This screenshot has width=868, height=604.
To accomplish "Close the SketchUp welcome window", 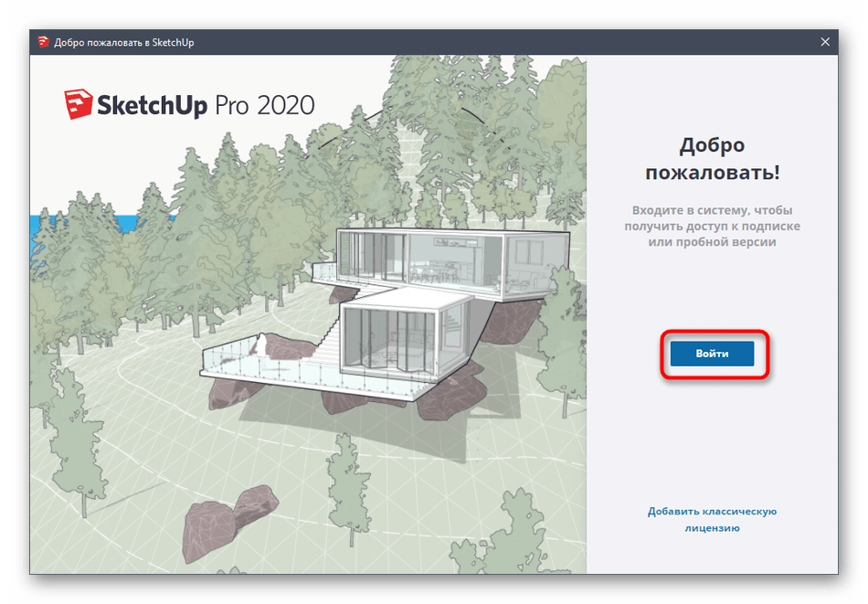I will pos(825,42).
